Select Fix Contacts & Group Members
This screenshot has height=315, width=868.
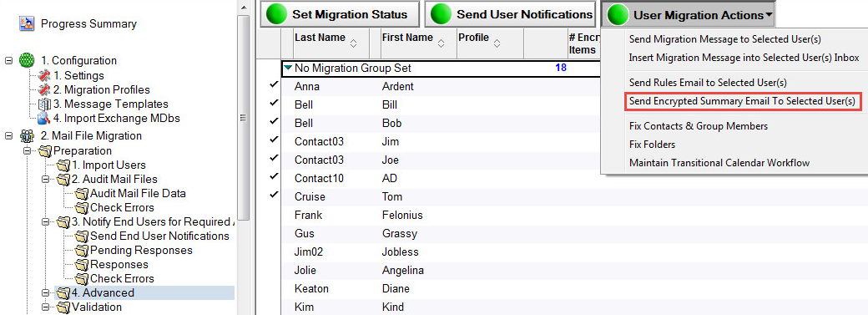pyautogui.click(x=699, y=126)
